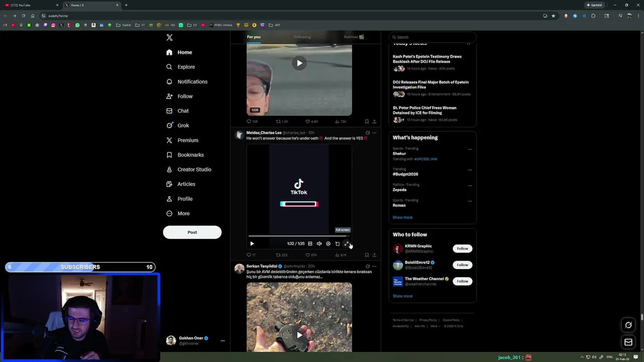Open a new browser tab
Viewport: 644px width, 362px height.
126,5
